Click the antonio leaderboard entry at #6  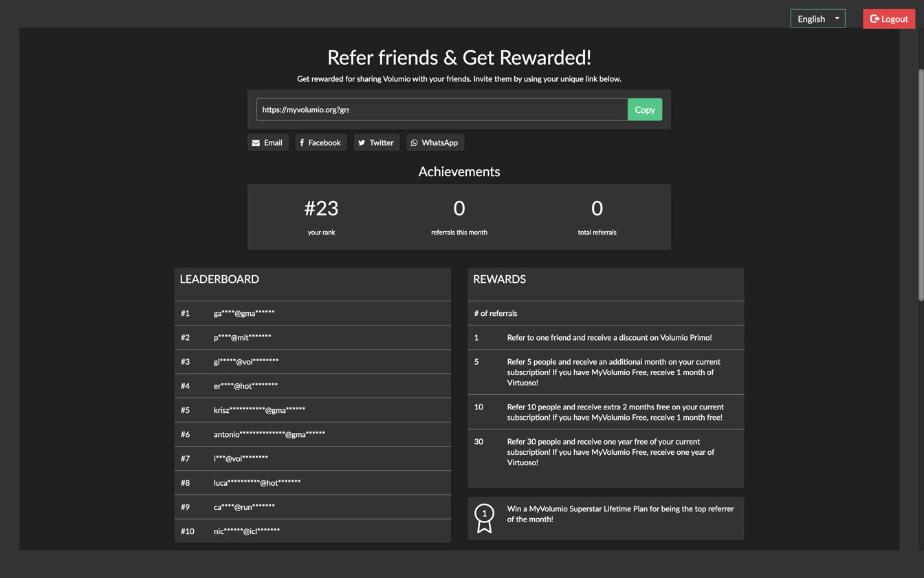point(313,434)
